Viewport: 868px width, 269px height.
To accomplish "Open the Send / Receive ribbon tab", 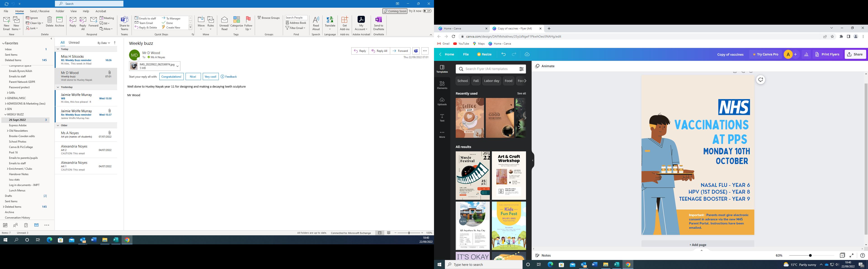I will [39, 11].
